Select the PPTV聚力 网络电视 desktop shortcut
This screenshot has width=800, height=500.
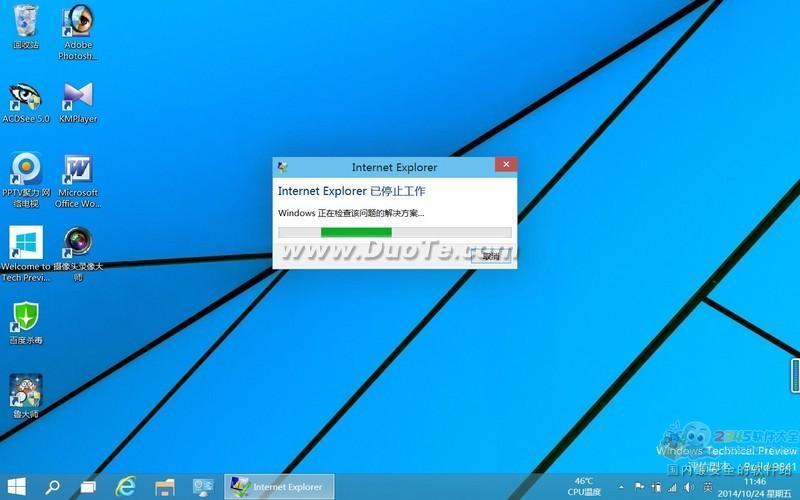(26, 180)
